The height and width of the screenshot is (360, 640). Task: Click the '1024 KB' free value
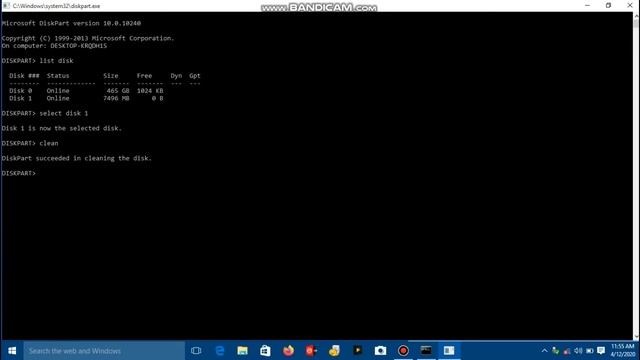pos(150,91)
